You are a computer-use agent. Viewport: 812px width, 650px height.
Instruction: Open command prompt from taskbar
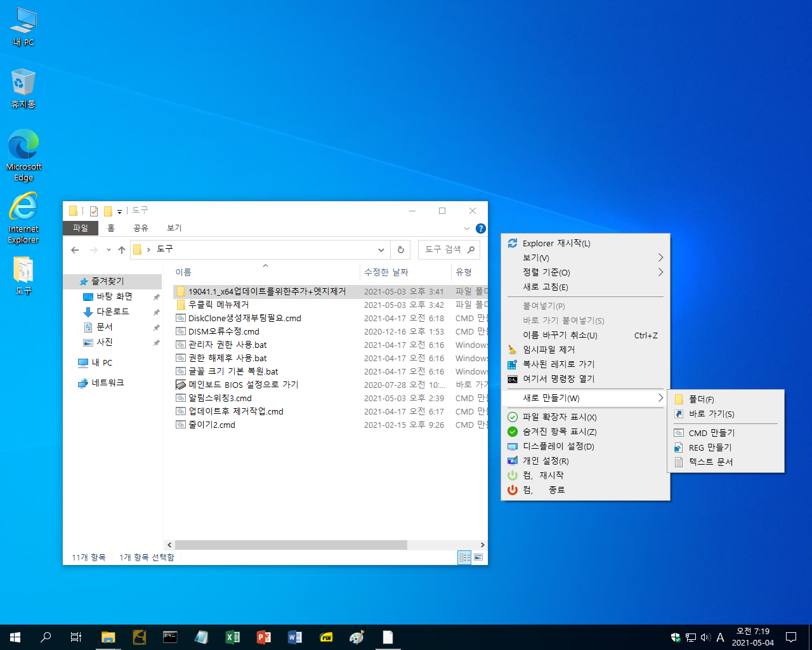(170, 637)
